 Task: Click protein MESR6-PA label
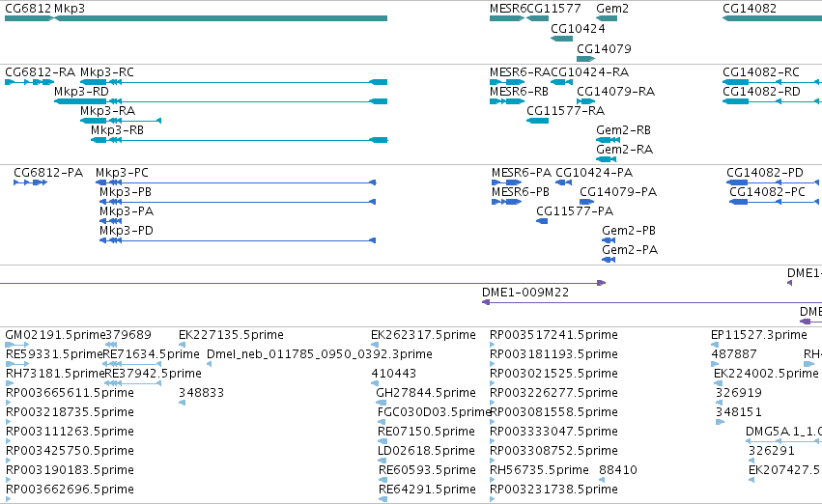pos(522,173)
